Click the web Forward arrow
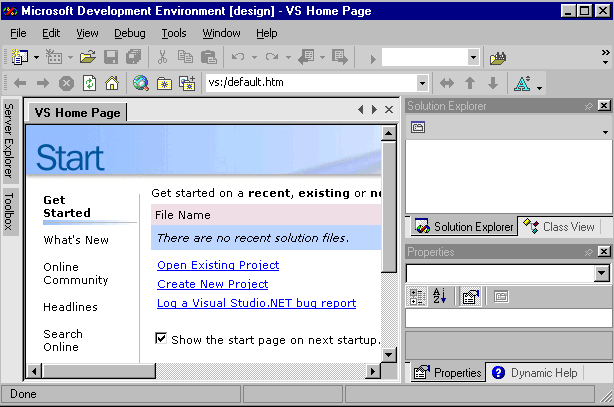 [x=43, y=83]
